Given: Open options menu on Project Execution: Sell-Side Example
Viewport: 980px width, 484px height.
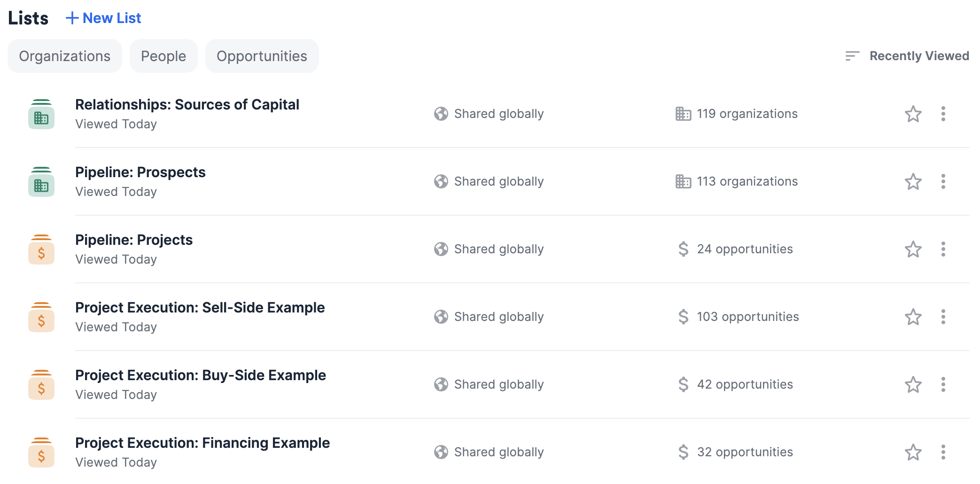Looking at the screenshot, I should 943,317.
